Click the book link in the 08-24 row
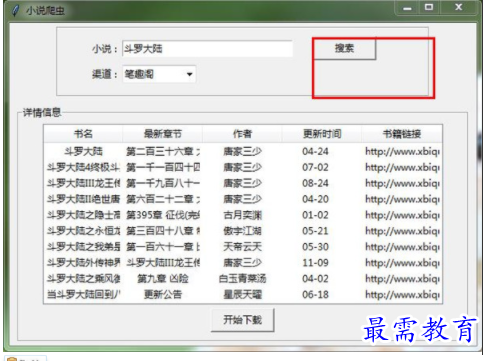The width and height of the screenshot is (485, 361). pos(402,183)
